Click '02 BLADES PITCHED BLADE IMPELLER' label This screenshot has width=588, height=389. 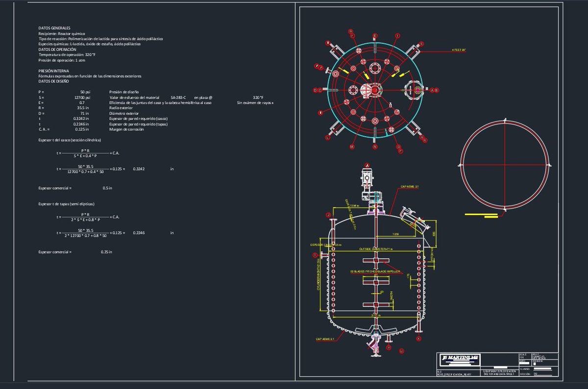click(x=375, y=271)
